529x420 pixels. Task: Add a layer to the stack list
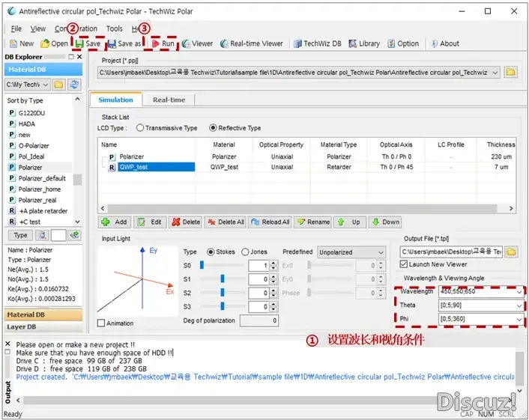[x=115, y=222]
